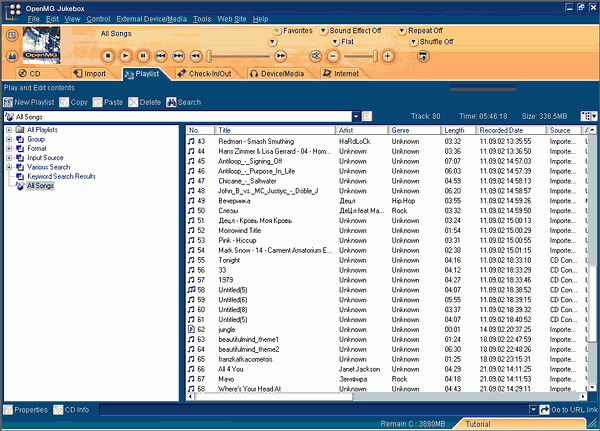Open the Flat equalizer dropdown
The image size is (600, 431).
click(x=336, y=42)
